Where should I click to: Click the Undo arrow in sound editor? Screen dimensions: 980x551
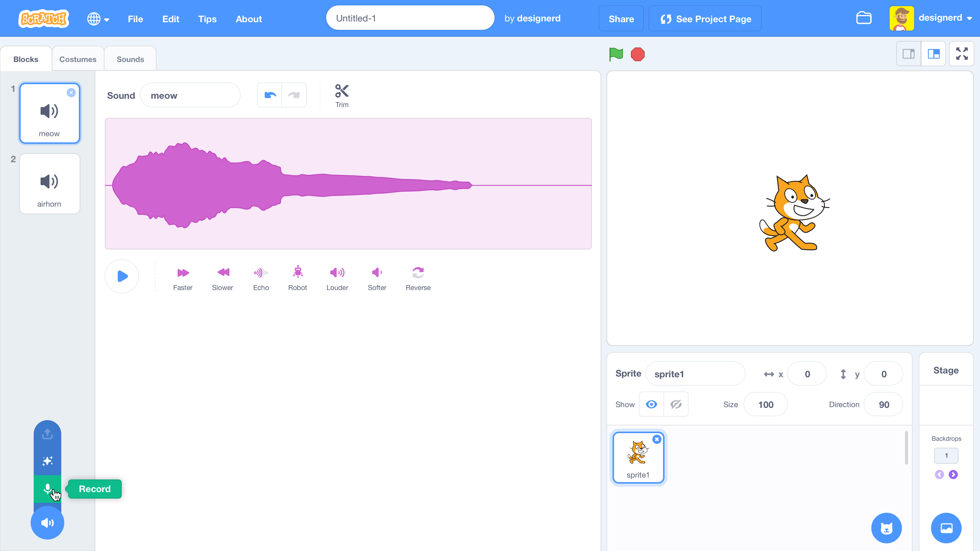click(x=270, y=95)
